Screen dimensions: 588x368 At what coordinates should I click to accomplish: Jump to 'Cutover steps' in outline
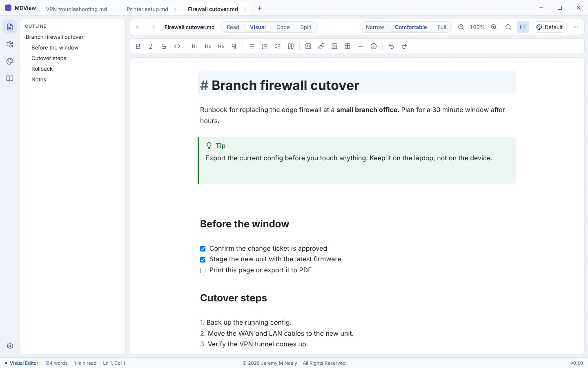49,58
